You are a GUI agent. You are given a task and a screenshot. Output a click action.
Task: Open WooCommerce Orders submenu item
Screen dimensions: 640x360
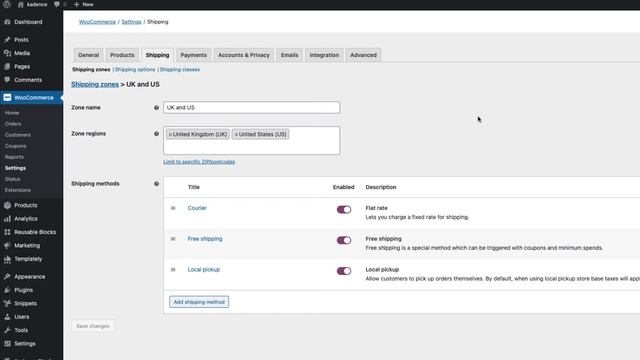click(13, 124)
